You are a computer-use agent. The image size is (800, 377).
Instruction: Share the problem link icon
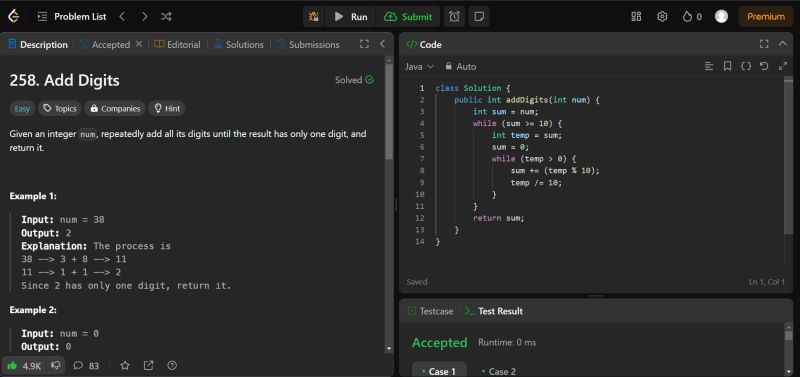(x=148, y=365)
